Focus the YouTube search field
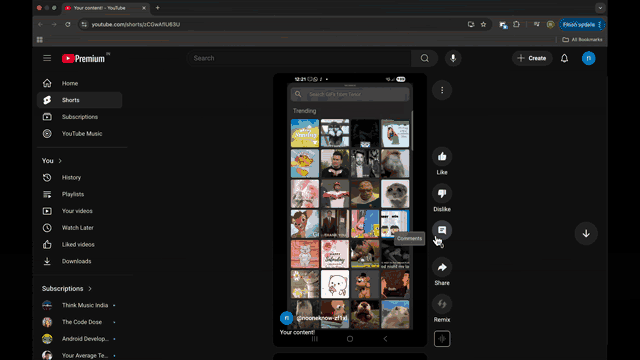Viewport: 640px width, 360px height. [299, 58]
